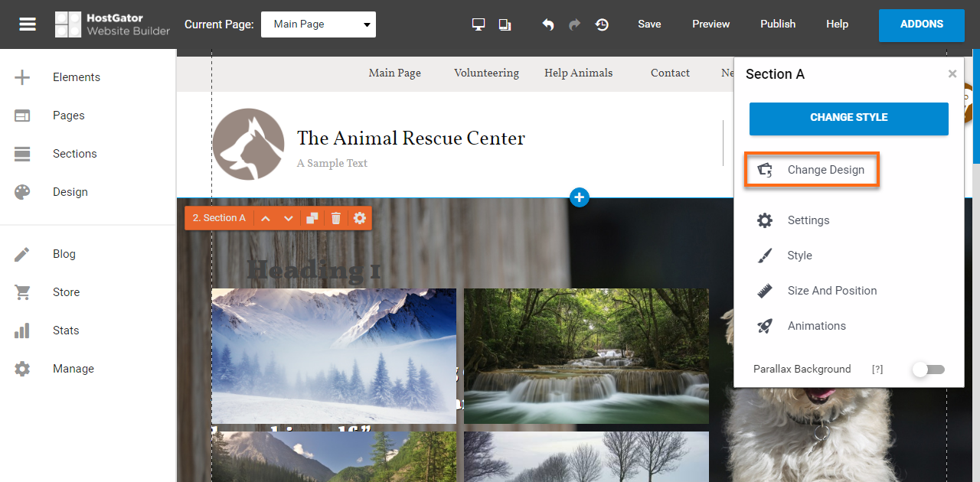Switch to desktop view icon

[479, 24]
